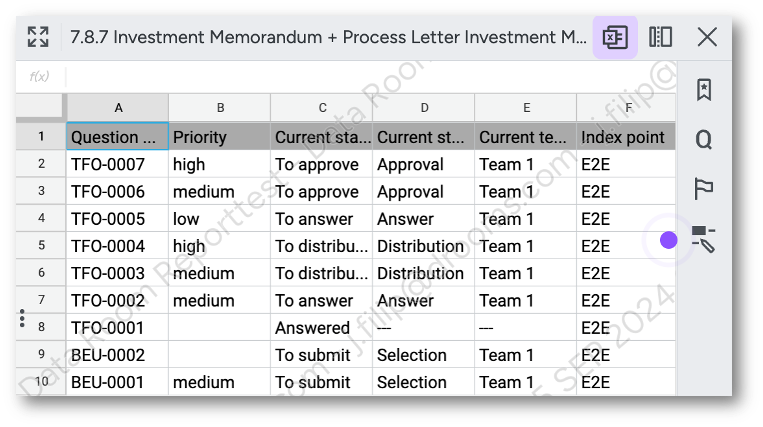This screenshot has width=763, height=427.
Task: Close the document viewer
Action: [x=707, y=37]
